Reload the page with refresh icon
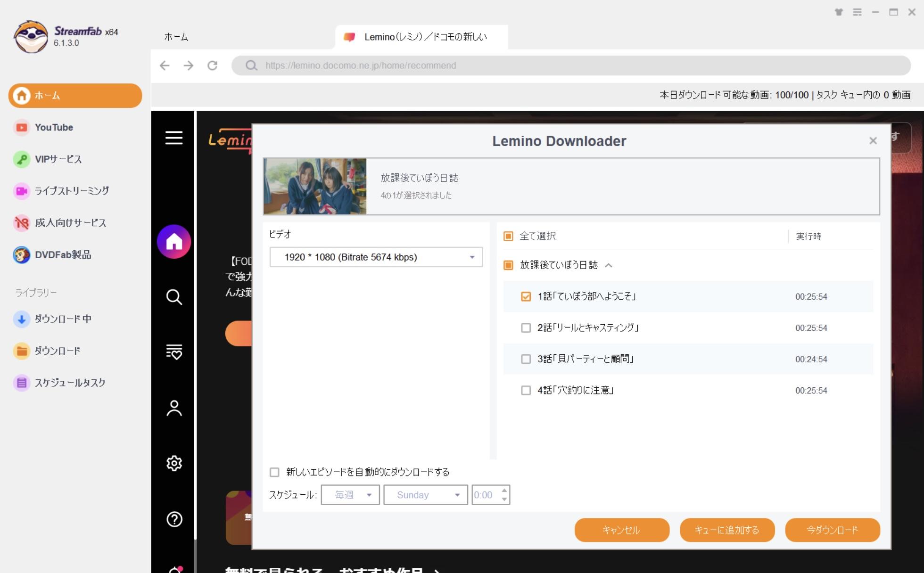This screenshot has height=573, width=924. click(213, 65)
